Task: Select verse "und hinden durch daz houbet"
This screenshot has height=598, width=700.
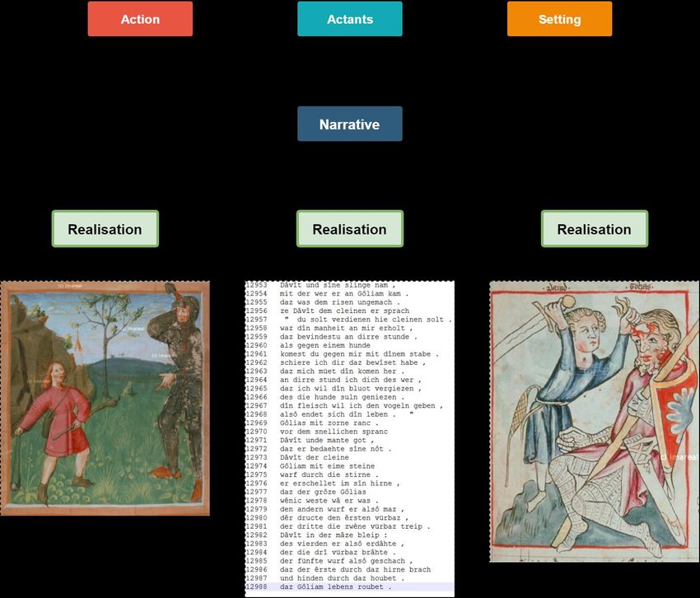Action: click(342, 578)
